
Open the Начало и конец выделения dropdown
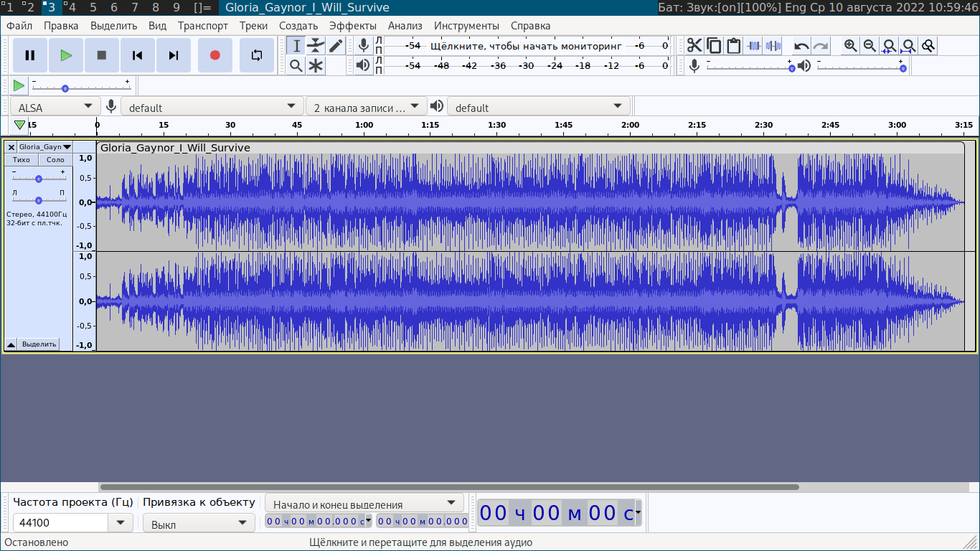pos(364,504)
